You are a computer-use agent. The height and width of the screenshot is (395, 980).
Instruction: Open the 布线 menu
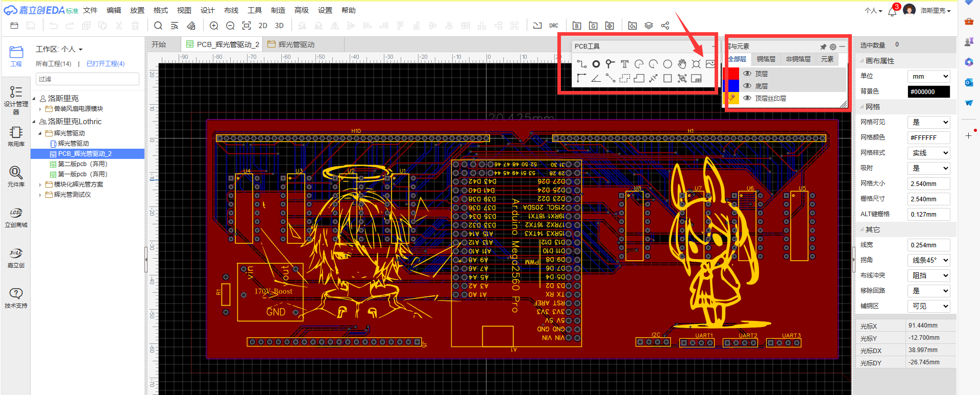(231, 10)
